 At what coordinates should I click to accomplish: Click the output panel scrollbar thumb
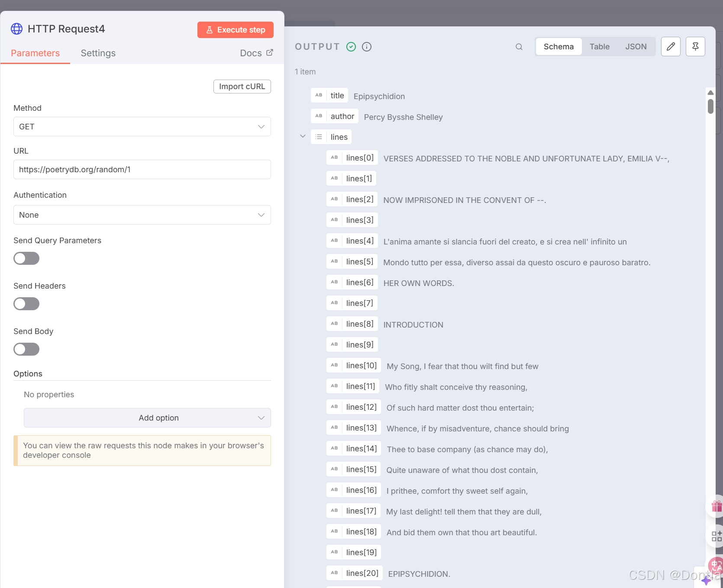(710, 106)
